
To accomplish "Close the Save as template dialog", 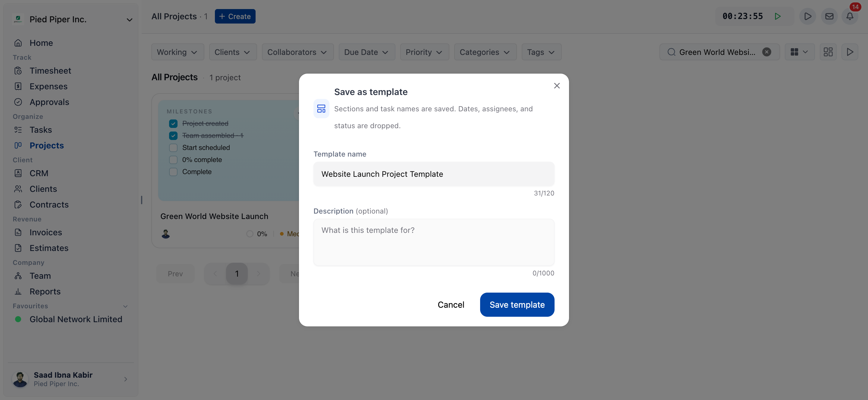I will tap(557, 86).
